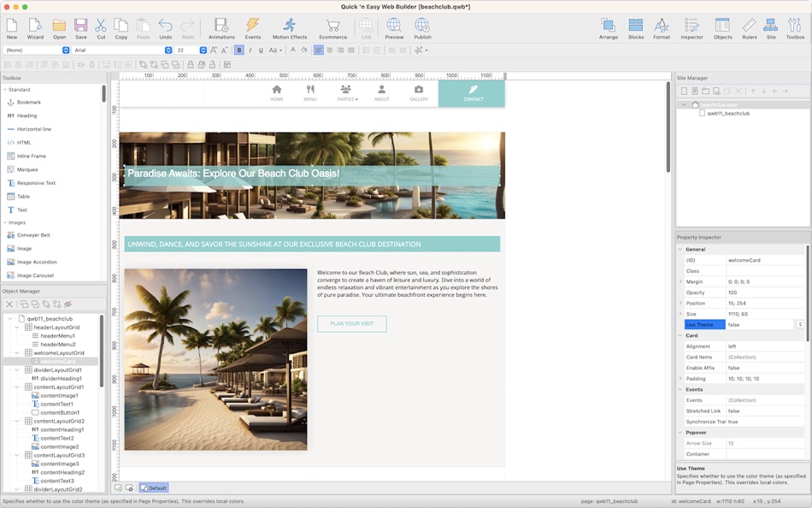Image resolution: width=812 pixels, height=508 pixels.
Task: Select the Marquee tool in Toolbox
Action: point(27,169)
